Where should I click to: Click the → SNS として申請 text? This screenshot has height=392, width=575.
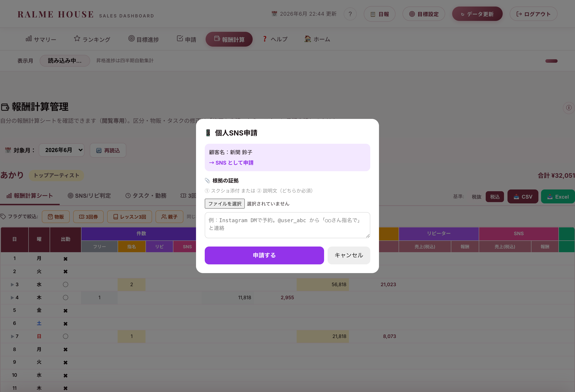coord(231,163)
